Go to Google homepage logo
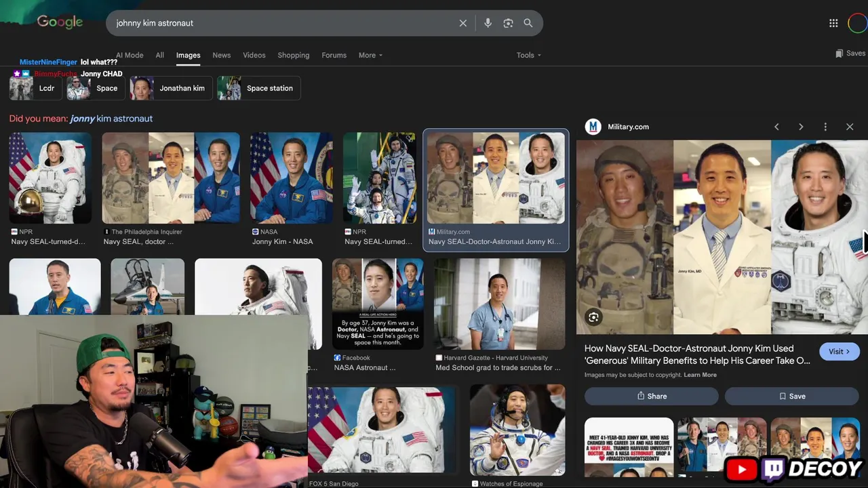This screenshot has width=868, height=488. tap(60, 22)
